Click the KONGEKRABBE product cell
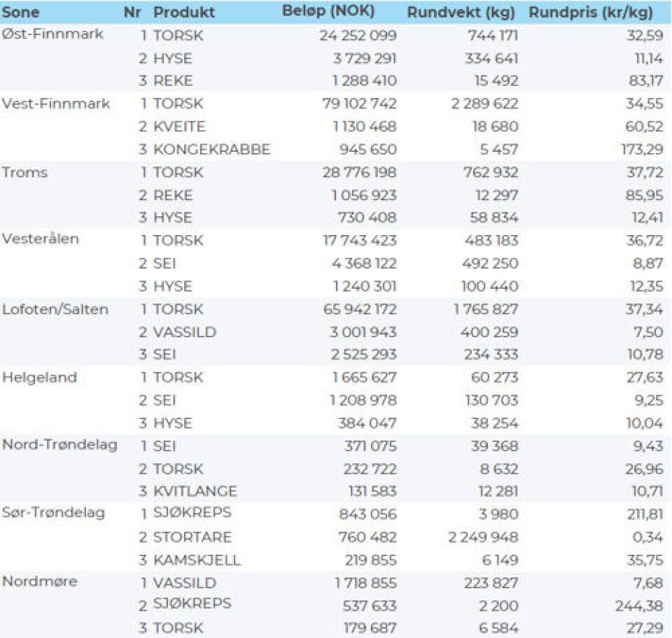This screenshot has width=672, height=638. click(x=211, y=150)
